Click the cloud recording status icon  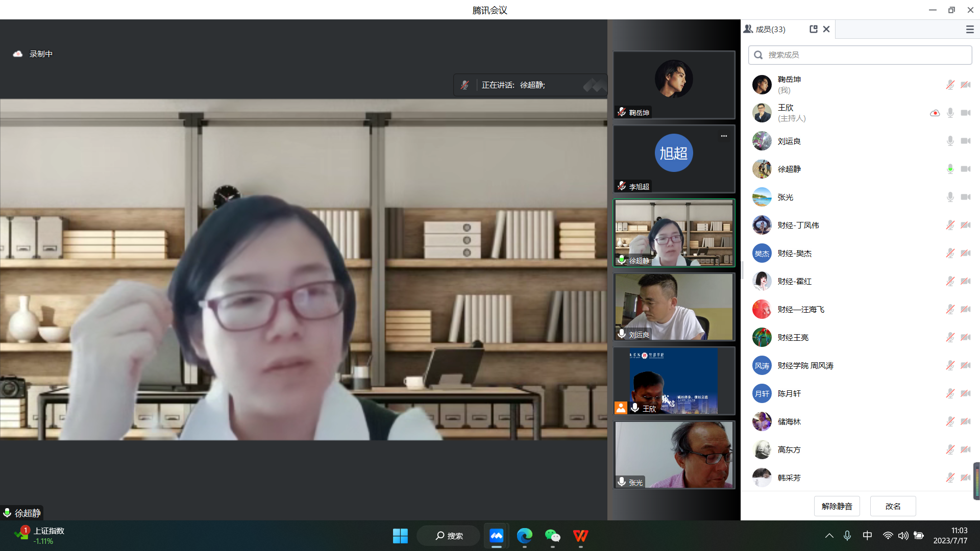point(18,54)
